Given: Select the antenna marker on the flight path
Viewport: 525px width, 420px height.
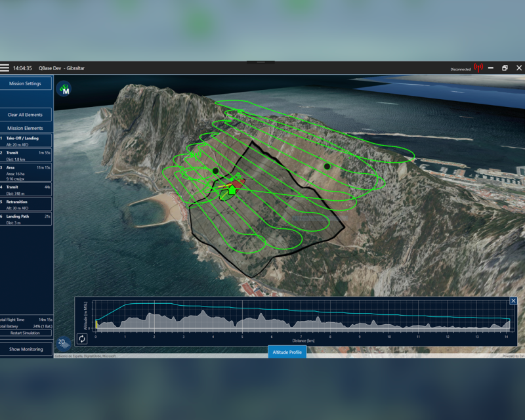Looking at the screenshot, I should (195, 156).
